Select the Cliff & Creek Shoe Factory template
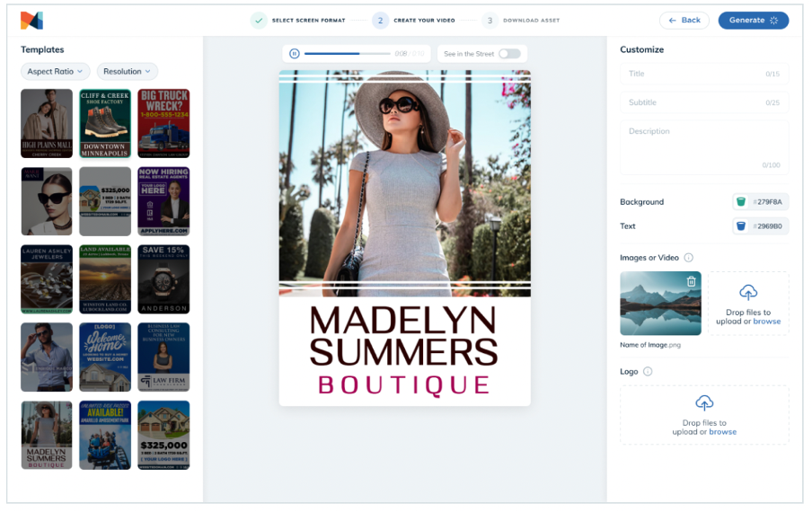This screenshot has height=512, width=812. pyautogui.click(x=105, y=123)
